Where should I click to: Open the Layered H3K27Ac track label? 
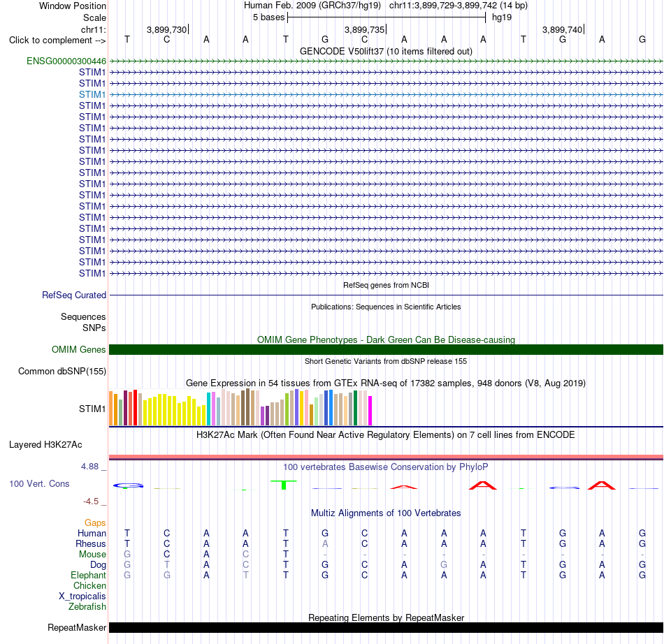45,445
